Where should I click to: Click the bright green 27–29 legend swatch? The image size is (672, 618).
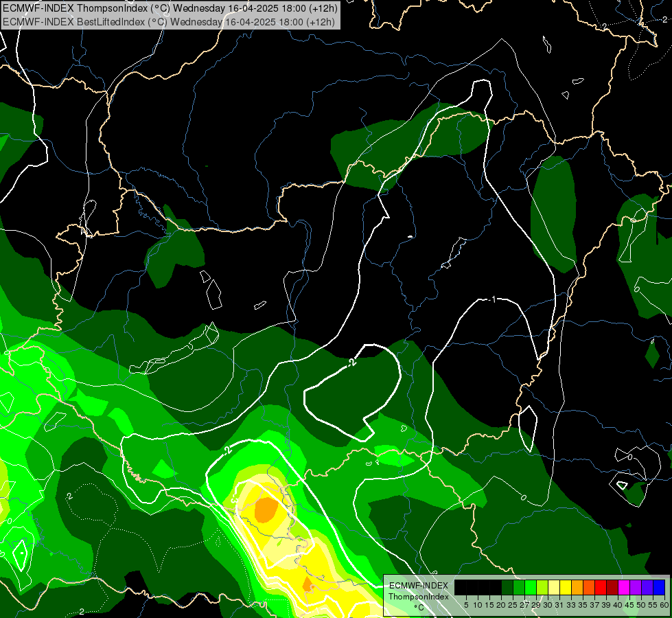pos(531,587)
